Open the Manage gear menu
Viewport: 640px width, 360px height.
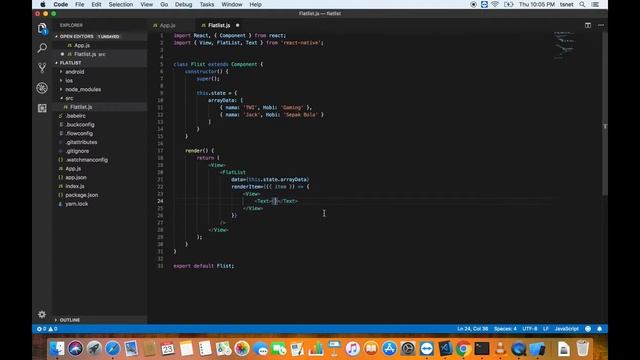pyautogui.click(x=42, y=314)
